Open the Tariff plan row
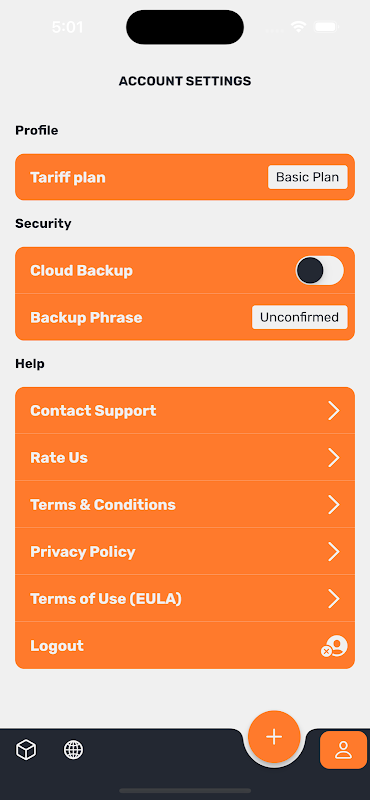Image resolution: width=370 pixels, height=800 pixels. pos(185,177)
